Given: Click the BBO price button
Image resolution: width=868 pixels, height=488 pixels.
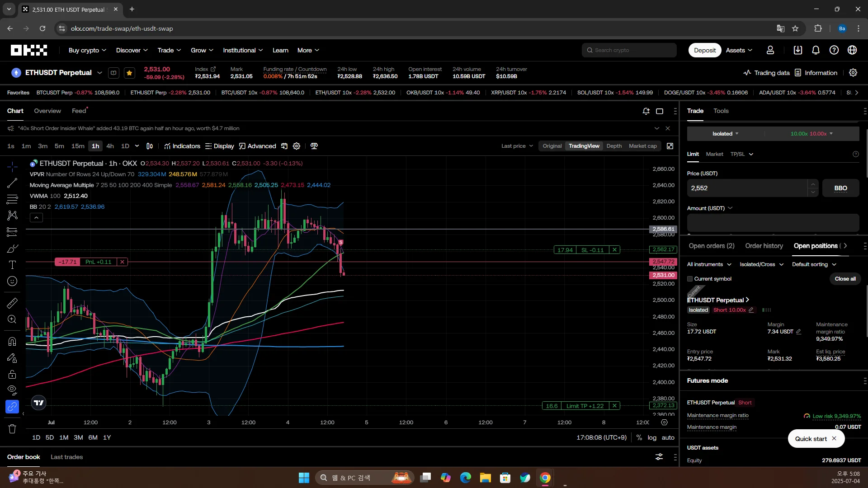Looking at the screenshot, I should [x=840, y=188].
